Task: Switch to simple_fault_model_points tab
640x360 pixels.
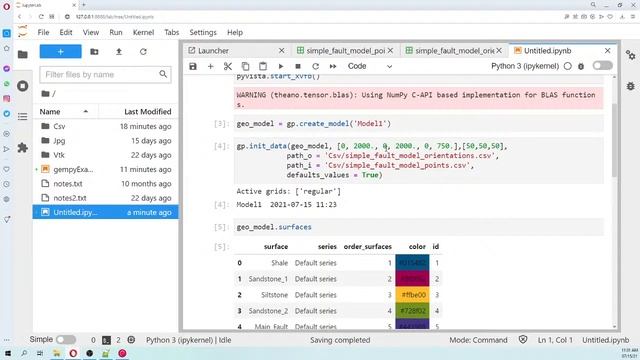Action: [x=345, y=51]
